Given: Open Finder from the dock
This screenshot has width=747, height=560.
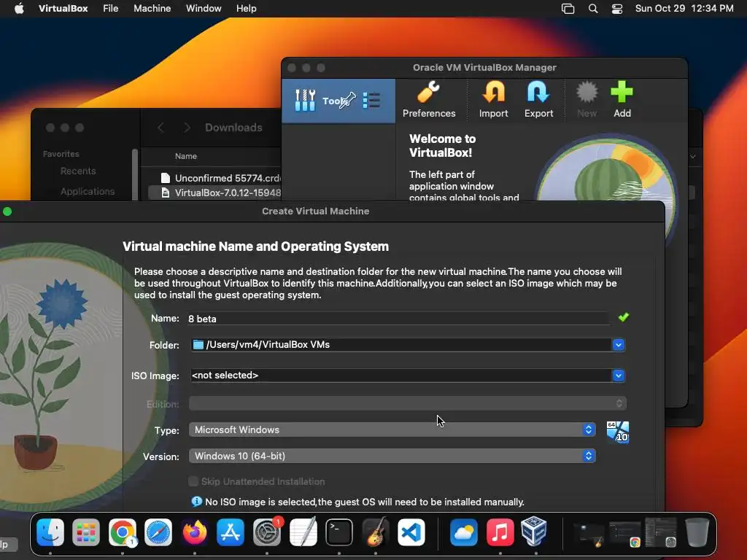Looking at the screenshot, I should tap(50, 532).
